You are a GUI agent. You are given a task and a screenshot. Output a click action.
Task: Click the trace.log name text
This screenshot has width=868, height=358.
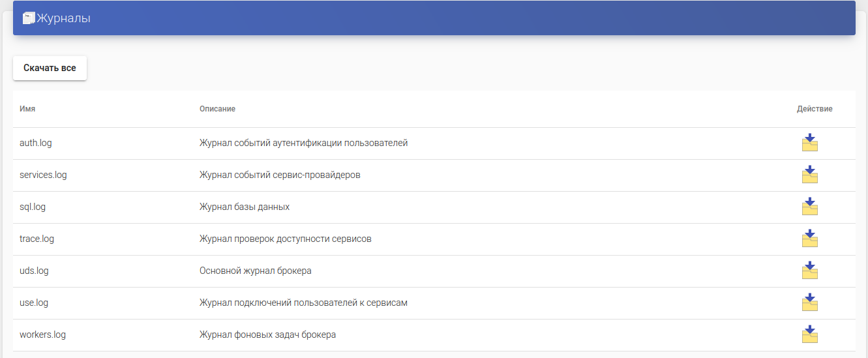point(37,239)
